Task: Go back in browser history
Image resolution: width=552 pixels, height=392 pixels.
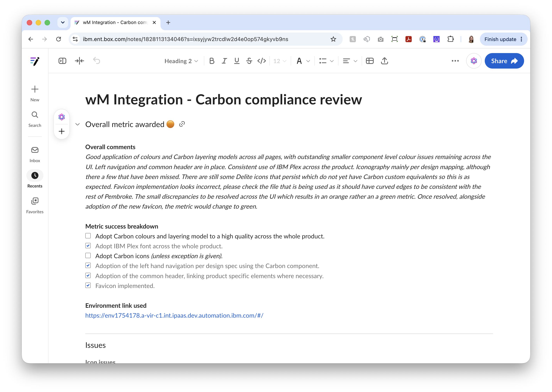Action: point(31,39)
